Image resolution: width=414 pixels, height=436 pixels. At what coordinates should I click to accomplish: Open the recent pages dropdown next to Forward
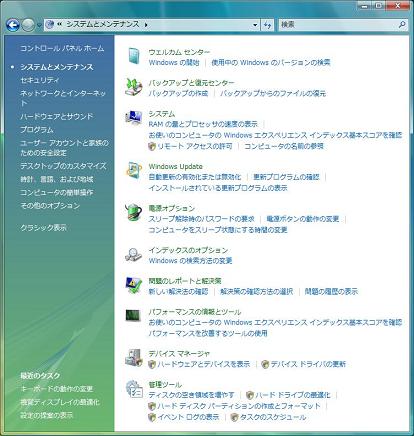point(39,25)
